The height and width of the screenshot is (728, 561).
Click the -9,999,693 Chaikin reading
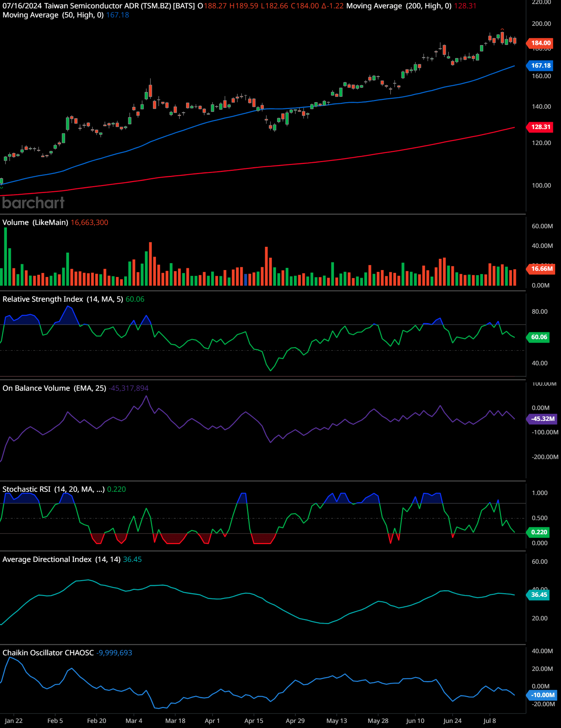point(114,653)
